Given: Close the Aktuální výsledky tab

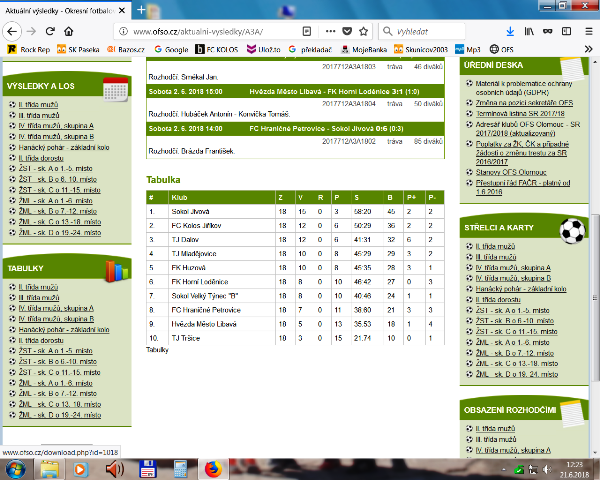Looking at the screenshot, I should [x=122, y=11].
